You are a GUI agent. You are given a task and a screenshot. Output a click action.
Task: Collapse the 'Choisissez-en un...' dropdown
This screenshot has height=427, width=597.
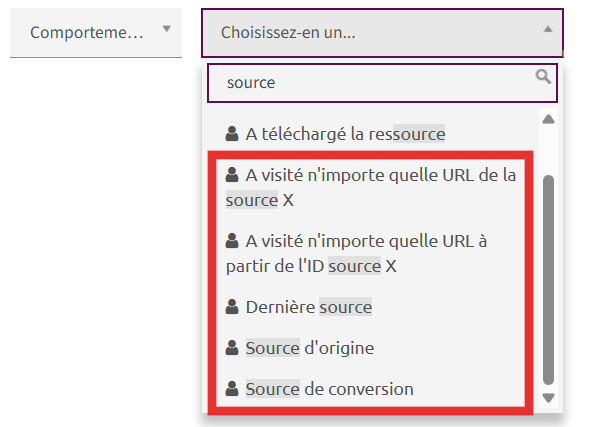382,33
